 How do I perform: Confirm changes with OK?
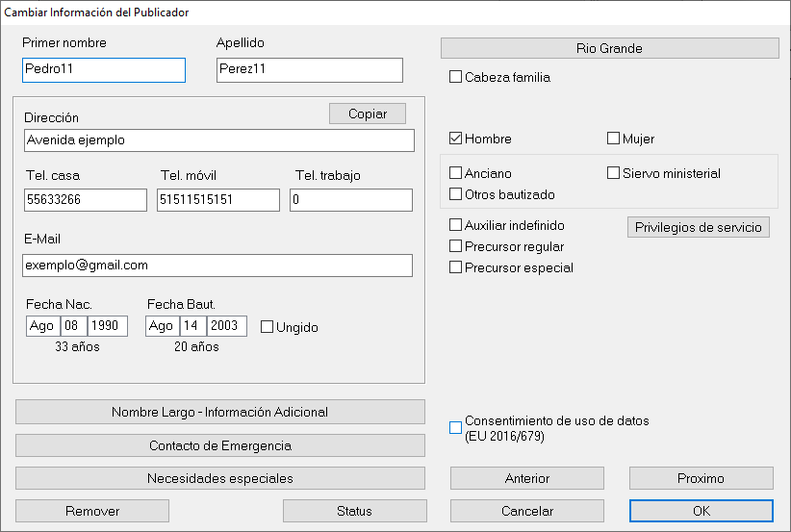click(x=701, y=511)
